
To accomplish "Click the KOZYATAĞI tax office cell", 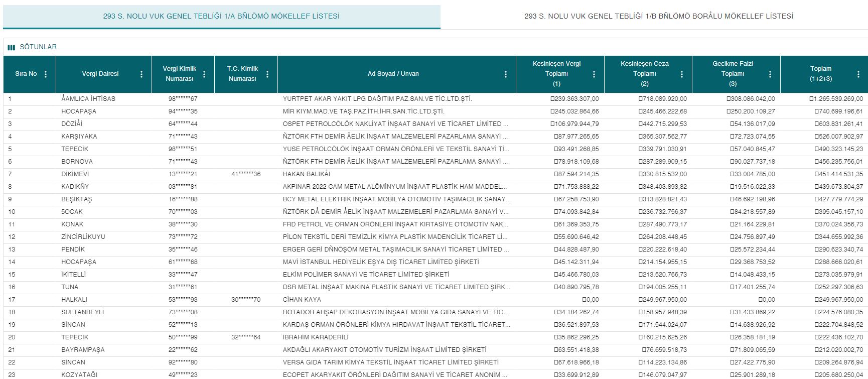I will (79, 375).
